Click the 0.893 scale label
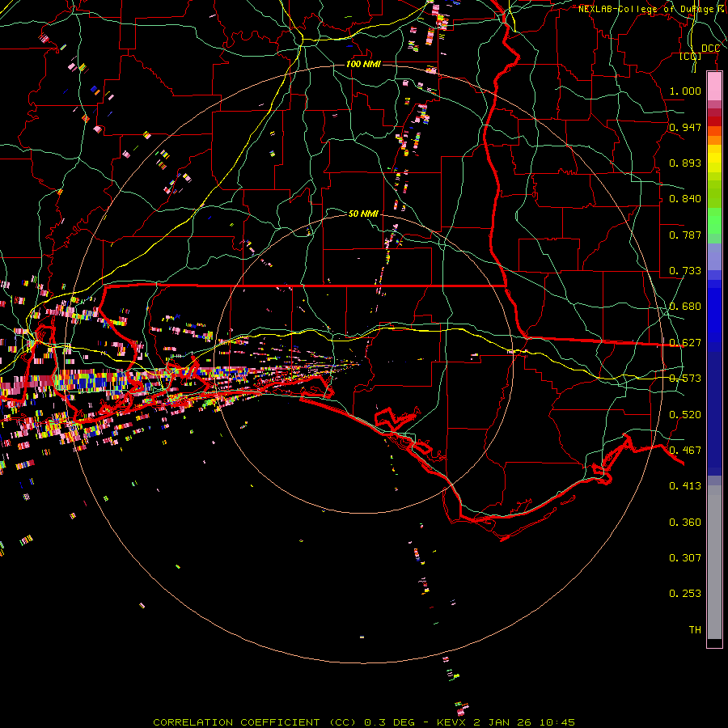This screenshot has height=728, width=728. 685,163
